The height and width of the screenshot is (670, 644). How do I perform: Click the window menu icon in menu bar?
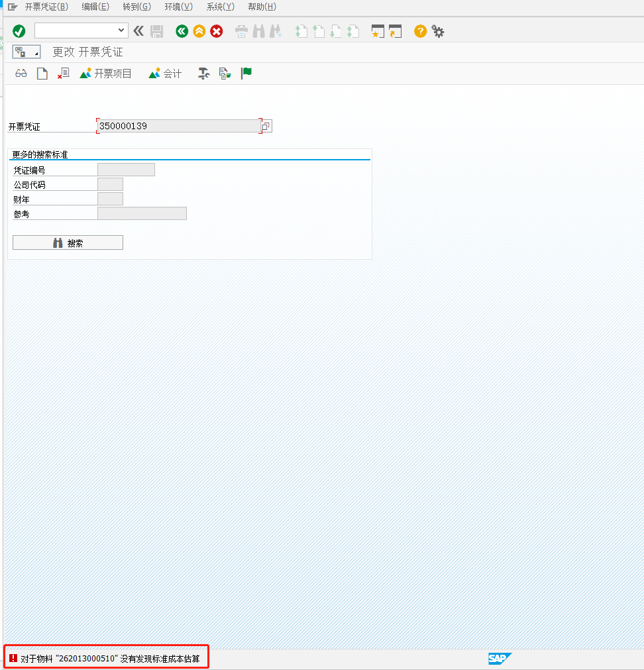tap(13, 7)
